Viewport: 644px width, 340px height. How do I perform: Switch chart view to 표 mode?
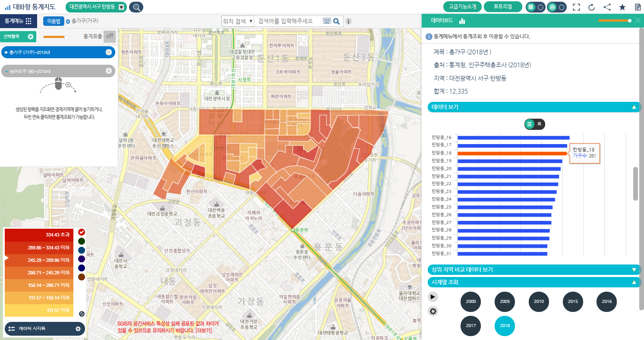(x=539, y=124)
